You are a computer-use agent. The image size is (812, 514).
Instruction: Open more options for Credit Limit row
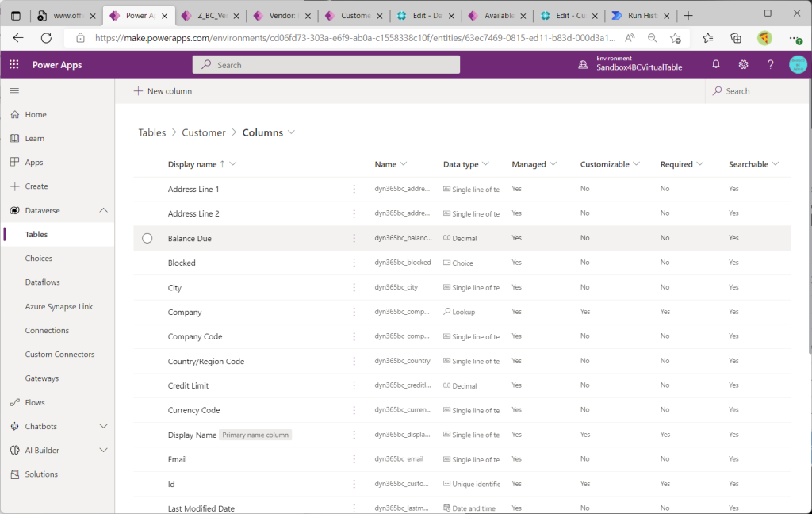pos(354,385)
